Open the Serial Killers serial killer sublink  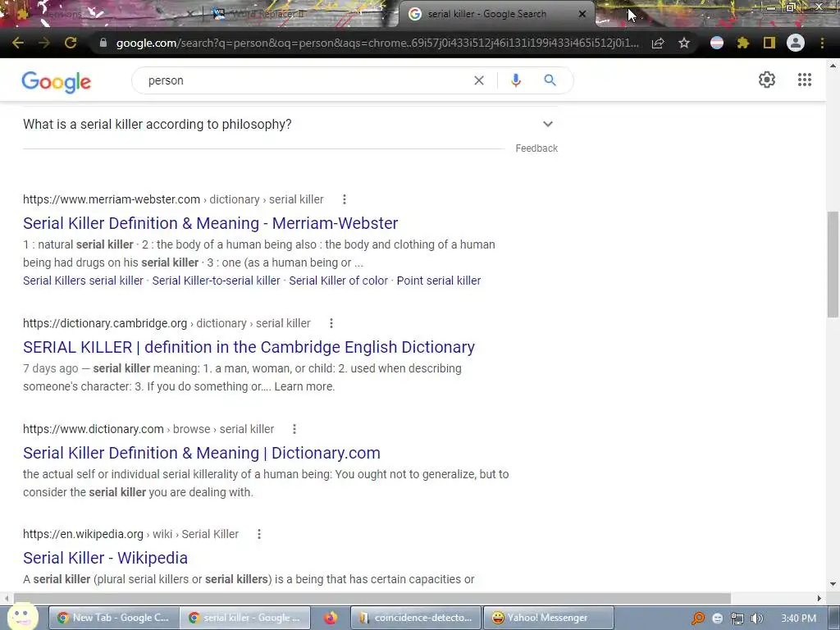83,281
